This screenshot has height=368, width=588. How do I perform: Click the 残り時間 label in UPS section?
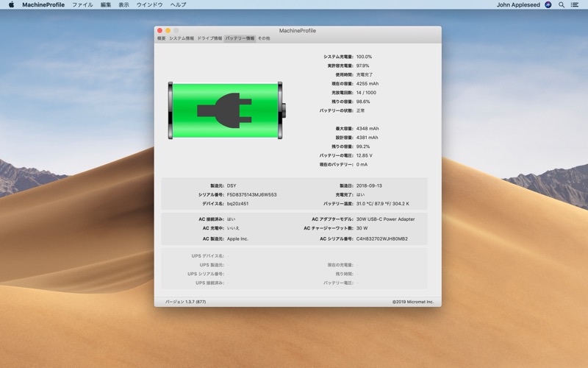344,274
